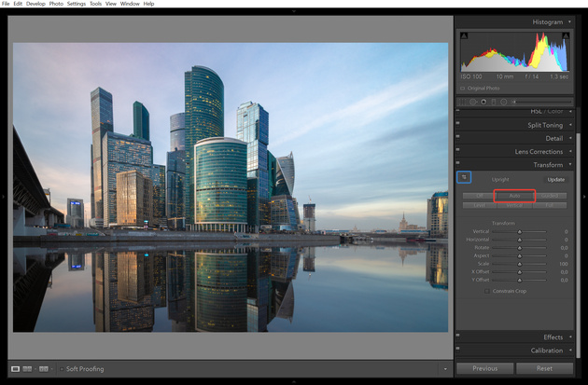Collapse the Transform panel

[x=570, y=164]
